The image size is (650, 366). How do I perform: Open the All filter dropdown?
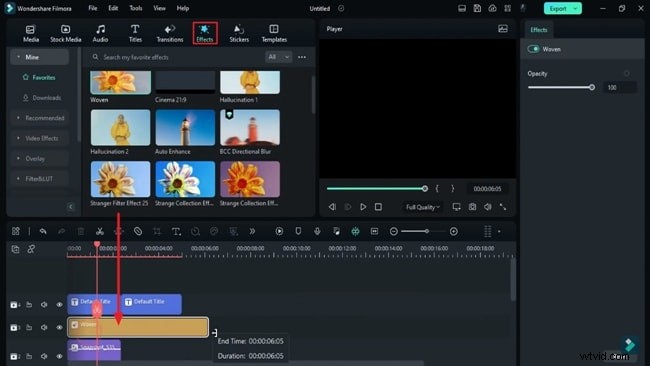(278, 57)
